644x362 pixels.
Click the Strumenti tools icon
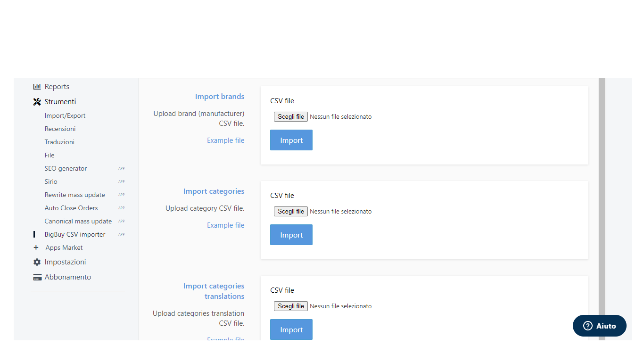[x=37, y=102]
